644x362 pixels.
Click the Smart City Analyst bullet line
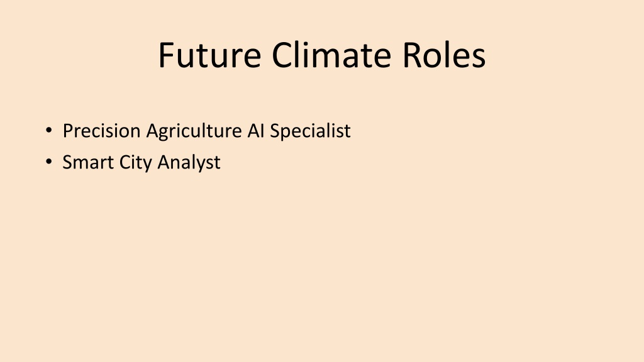click(142, 162)
